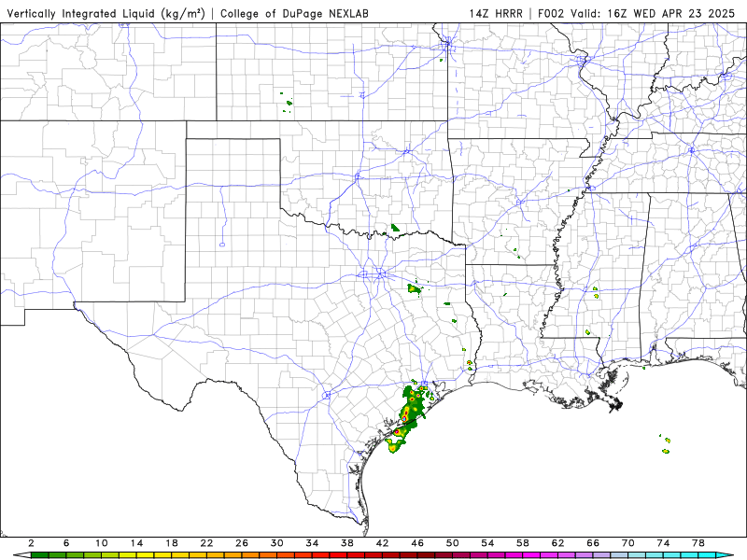Click the color scale label "78"

[x=698, y=543]
